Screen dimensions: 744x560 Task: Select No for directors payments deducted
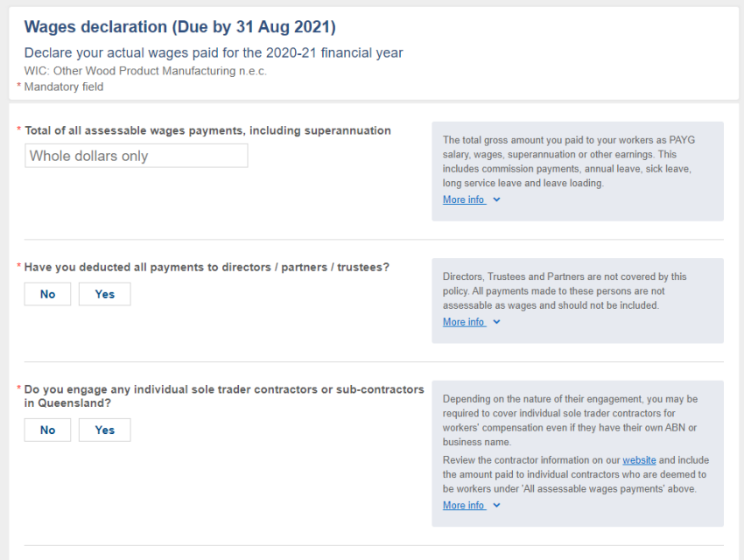[47, 294]
